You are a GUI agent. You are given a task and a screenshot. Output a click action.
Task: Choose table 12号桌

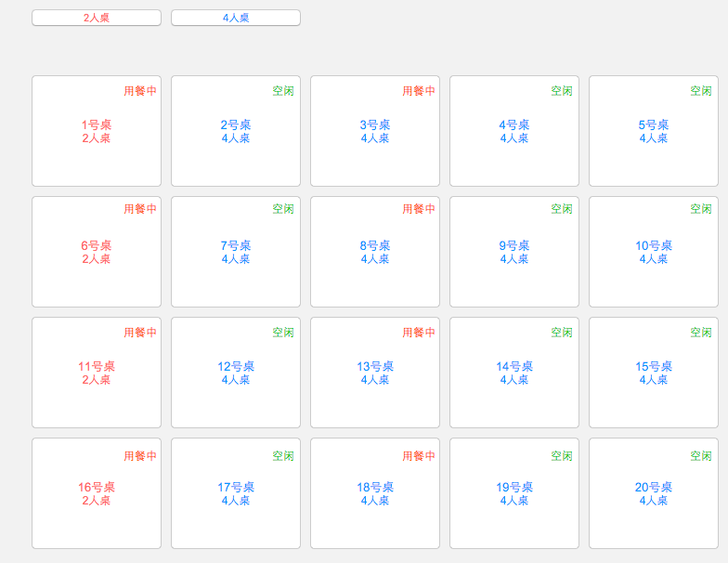click(236, 373)
